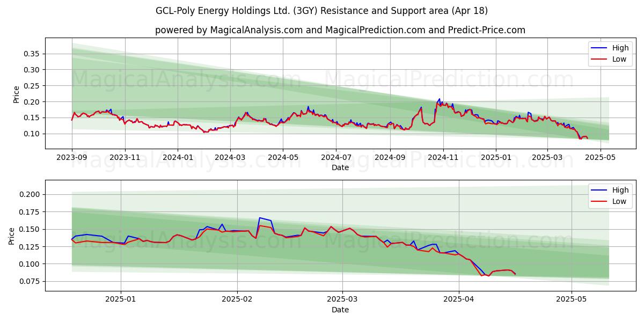This screenshot has width=644, height=322.
Task: Click the red Low line sample in top legend
Action: (599, 60)
